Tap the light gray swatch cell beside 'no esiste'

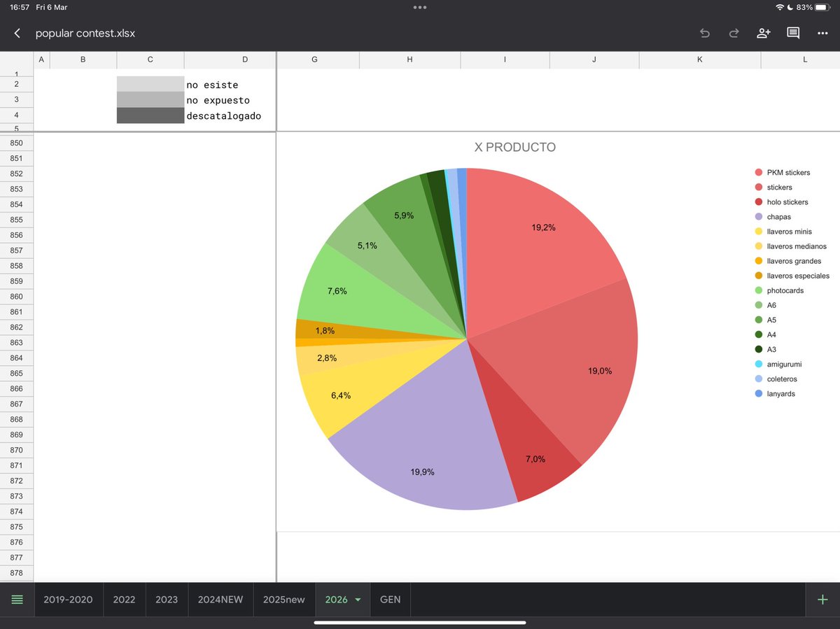pos(150,85)
